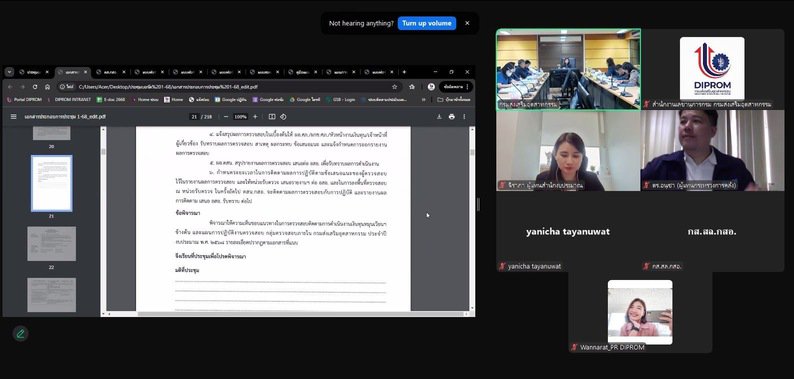Viewport: 794px width, 379px height.
Task: Open a new browser tab with plus
Action: [x=404, y=72]
